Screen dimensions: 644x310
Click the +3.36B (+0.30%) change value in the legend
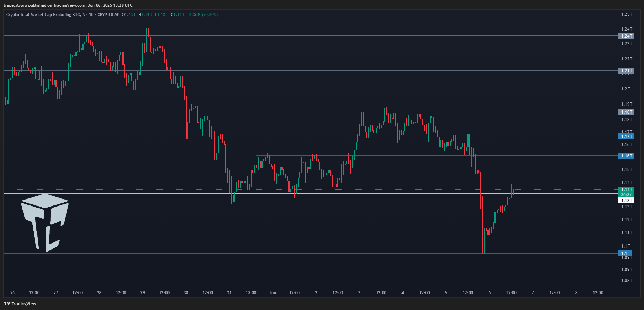tap(202, 15)
